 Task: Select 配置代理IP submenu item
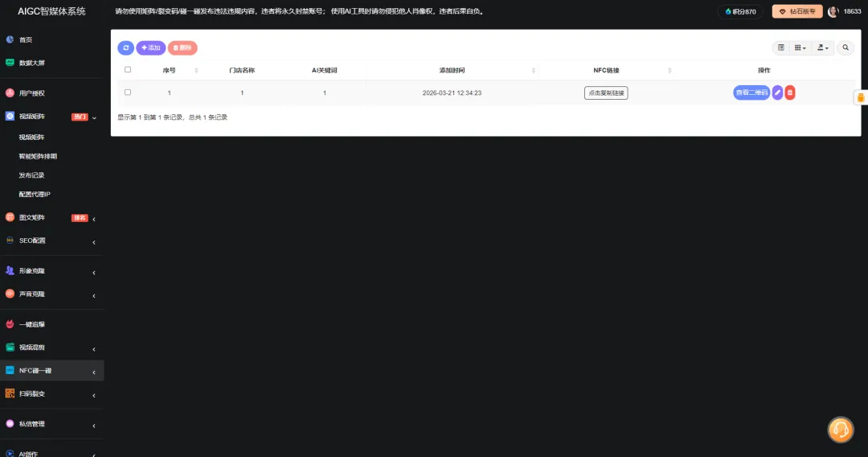(35, 195)
